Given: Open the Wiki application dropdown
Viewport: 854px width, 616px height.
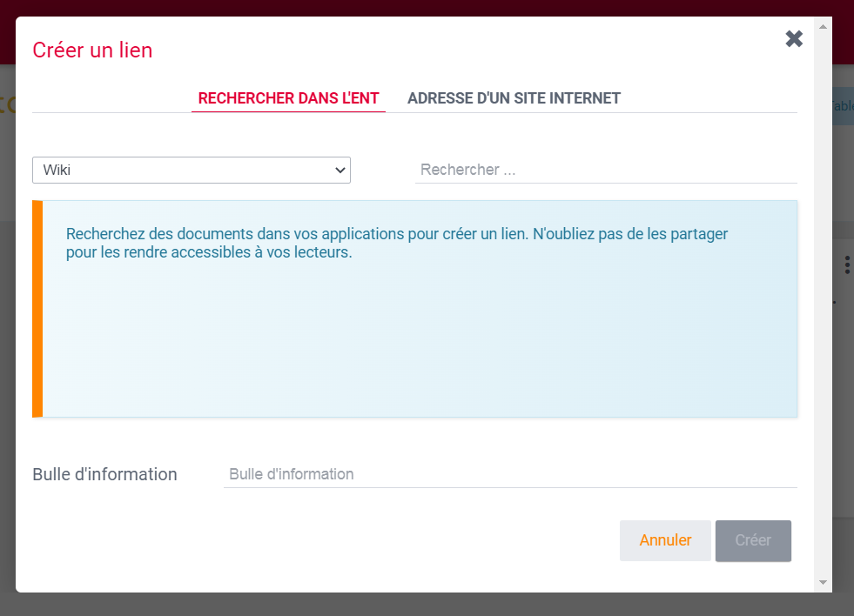Looking at the screenshot, I should [x=192, y=171].
